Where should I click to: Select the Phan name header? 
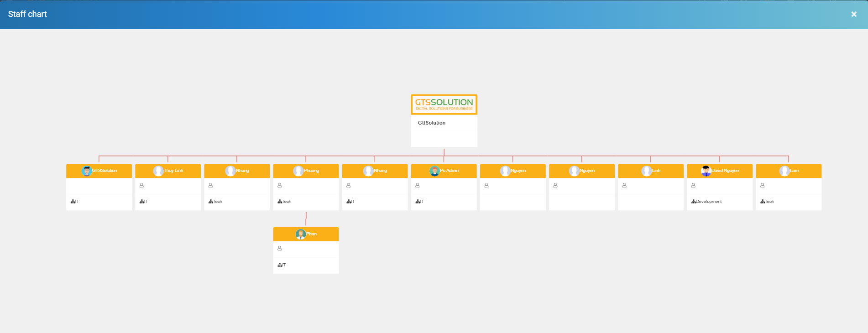(x=311, y=234)
